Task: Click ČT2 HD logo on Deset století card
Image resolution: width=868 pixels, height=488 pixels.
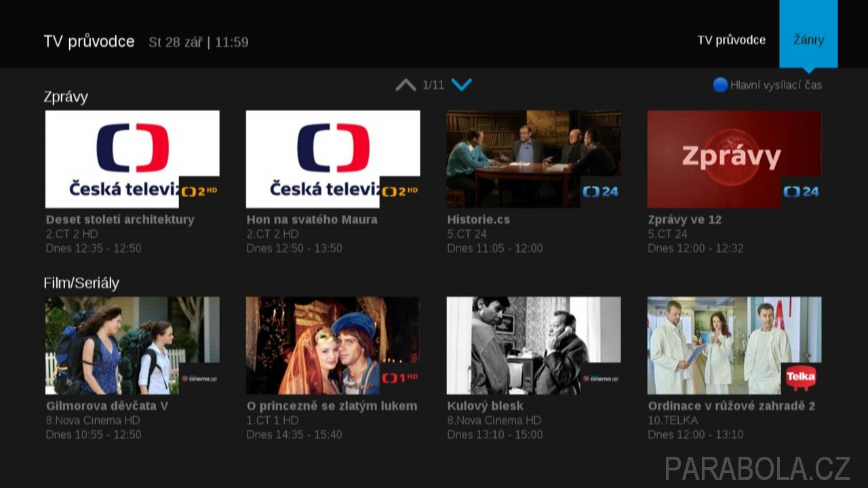Action: pyautogui.click(x=199, y=192)
